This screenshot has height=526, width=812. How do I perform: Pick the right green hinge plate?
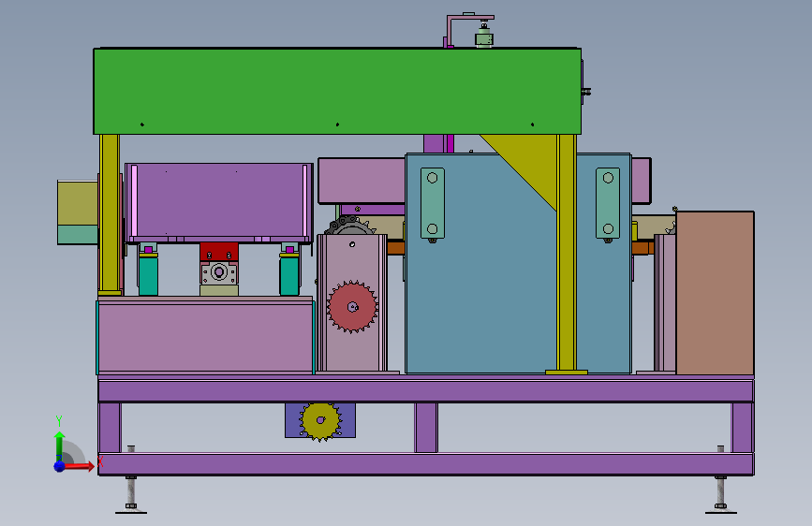(608, 203)
